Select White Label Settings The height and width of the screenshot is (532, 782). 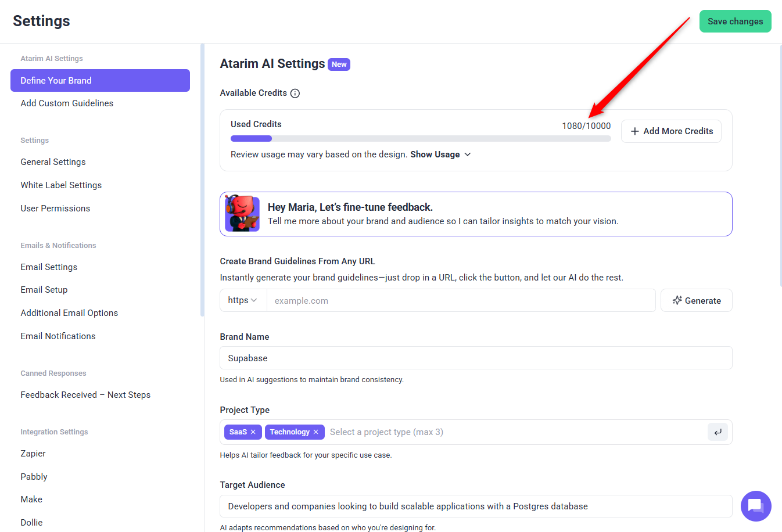61,185
